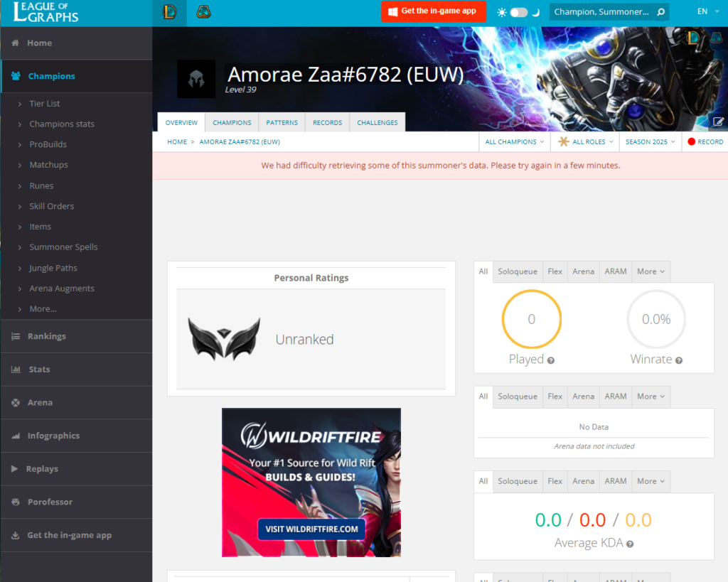Viewport: 728px width, 582px height.
Task: Click the Teamfight Tactics icon in top bar
Action: click(x=203, y=12)
